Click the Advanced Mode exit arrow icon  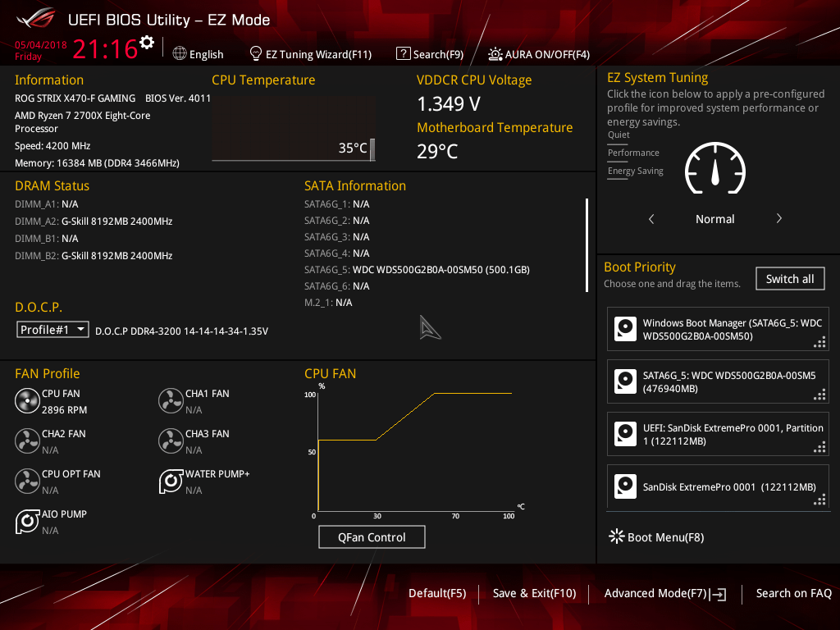pyautogui.click(x=719, y=594)
